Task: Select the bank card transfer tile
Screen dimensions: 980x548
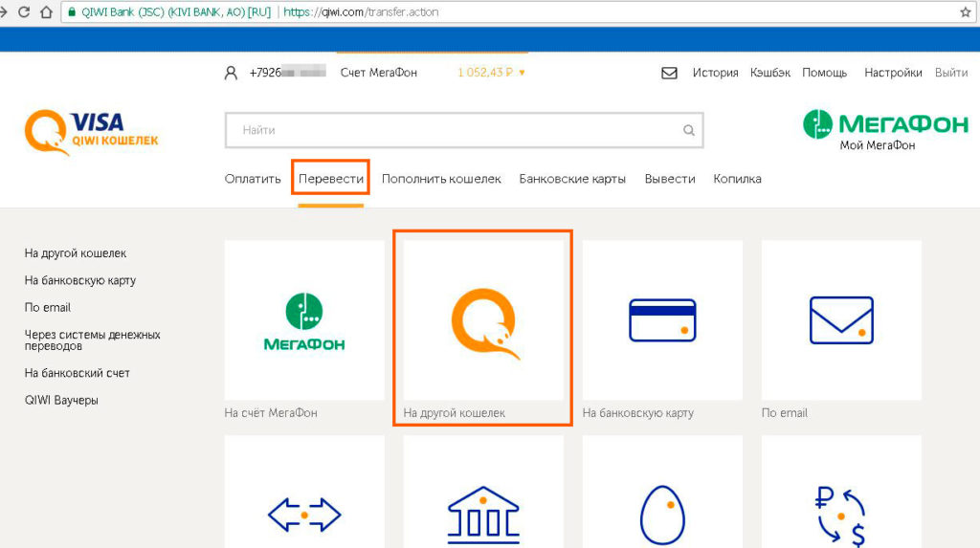Action: (662, 320)
